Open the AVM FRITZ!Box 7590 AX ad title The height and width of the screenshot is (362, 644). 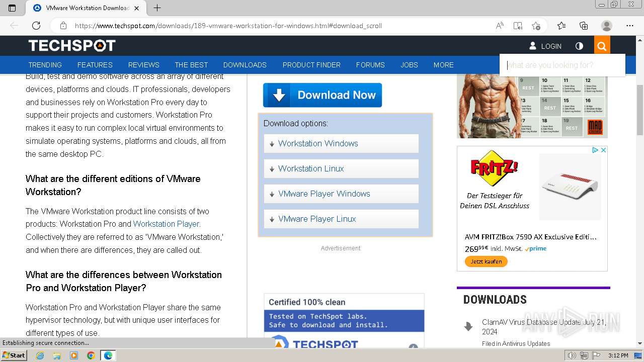[x=531, y=237]
